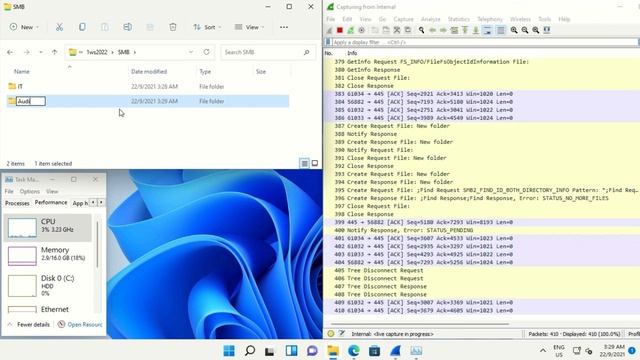Expand the Explorer address bar history dropdown
Screen dimensions: 640x360
pyautogui.click(x=191, y=52)
